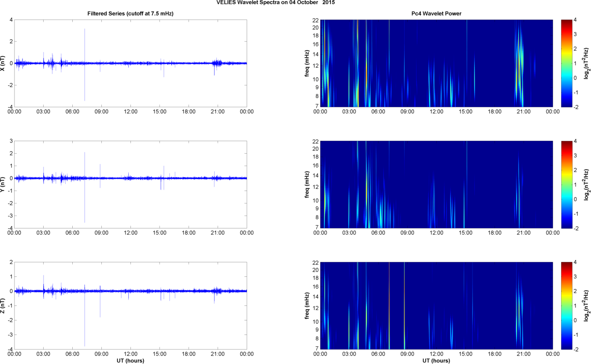Click the 'X (nT)' axis label

click(3, 63)
